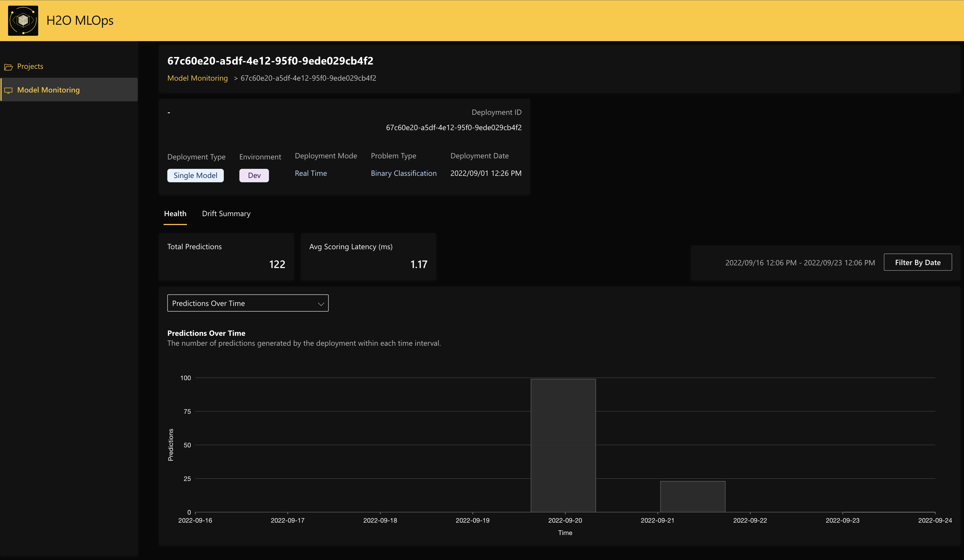Click the Problem Type column label

tap(393, 156)
